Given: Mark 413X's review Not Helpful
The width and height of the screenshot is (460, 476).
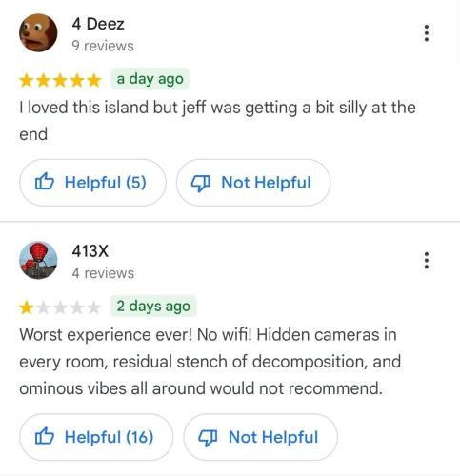Looking at the screenshot, I should point(261,437).
